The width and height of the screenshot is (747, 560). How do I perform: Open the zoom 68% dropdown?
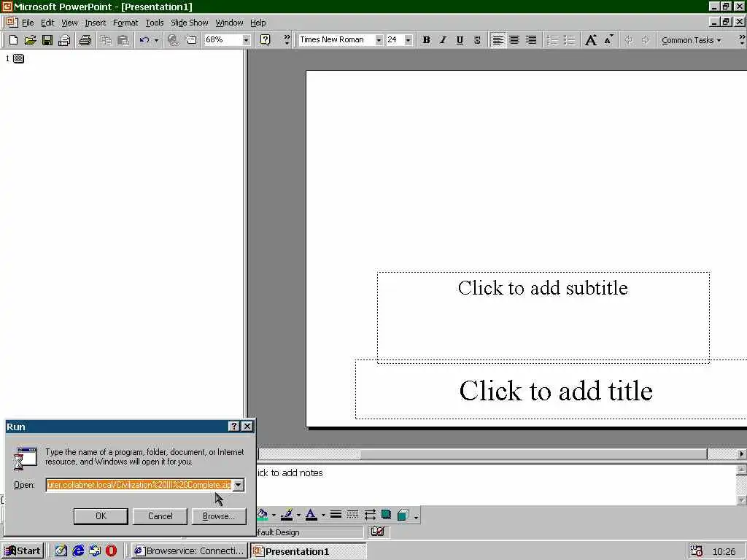246,40
